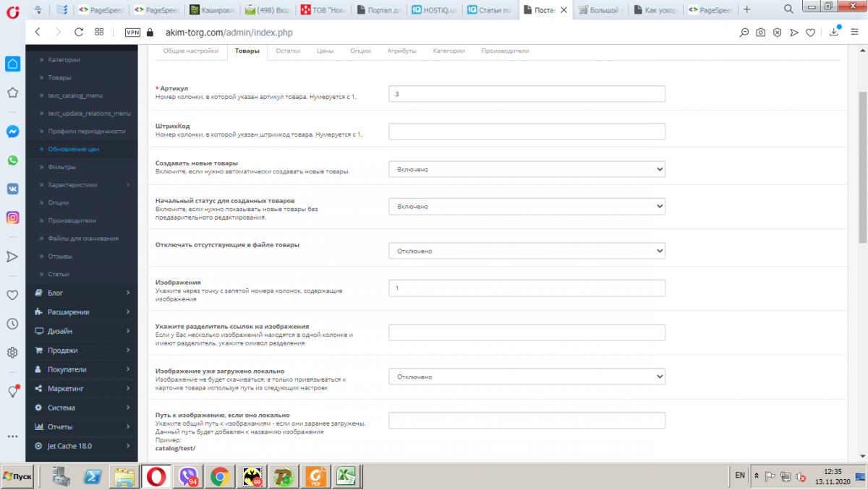Open History clock icon in sidebar
The image size is (868, 490).
[x=12, y=324]
